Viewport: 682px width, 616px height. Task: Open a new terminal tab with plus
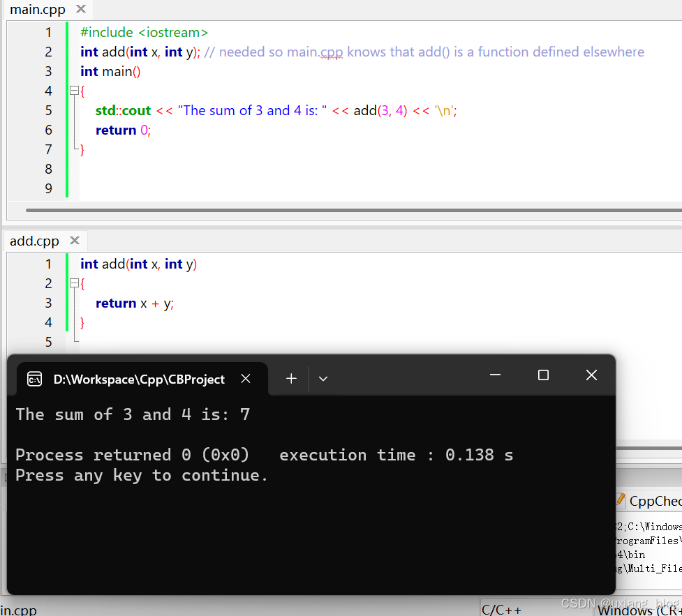291,379
